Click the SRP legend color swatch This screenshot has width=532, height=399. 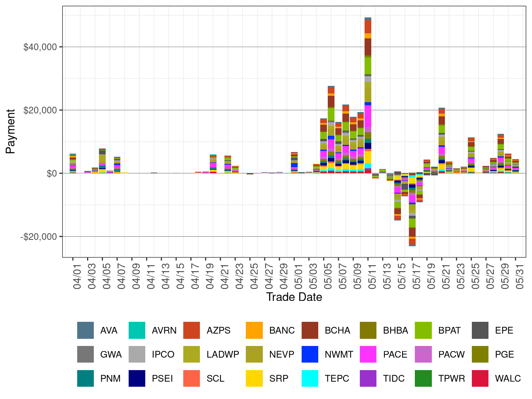(x=254, y=378)
